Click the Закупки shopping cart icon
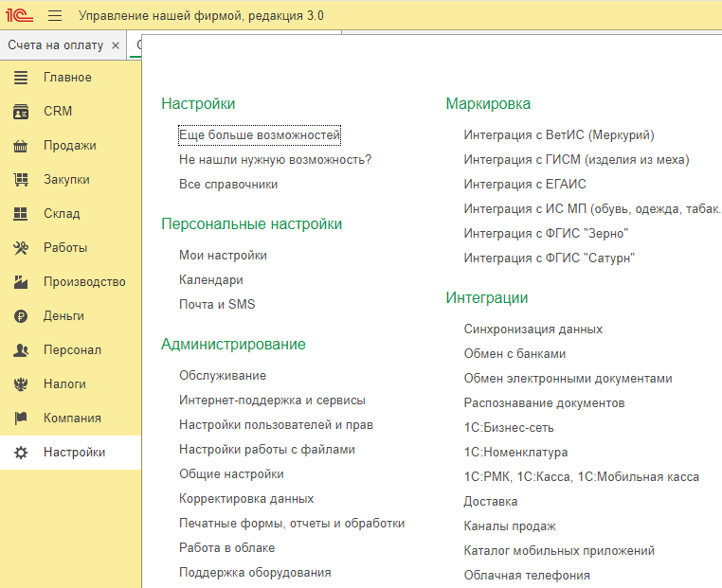This screenshot has width=722, height=588. (21, 180)
